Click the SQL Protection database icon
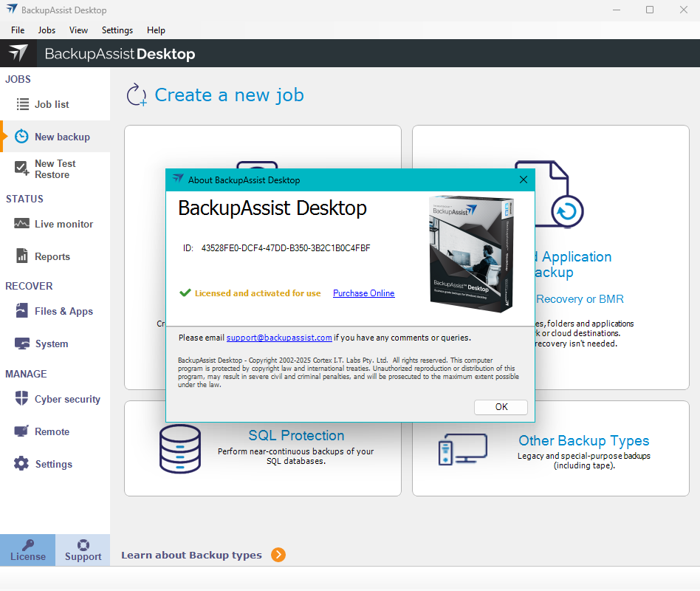 pos(180,448)
